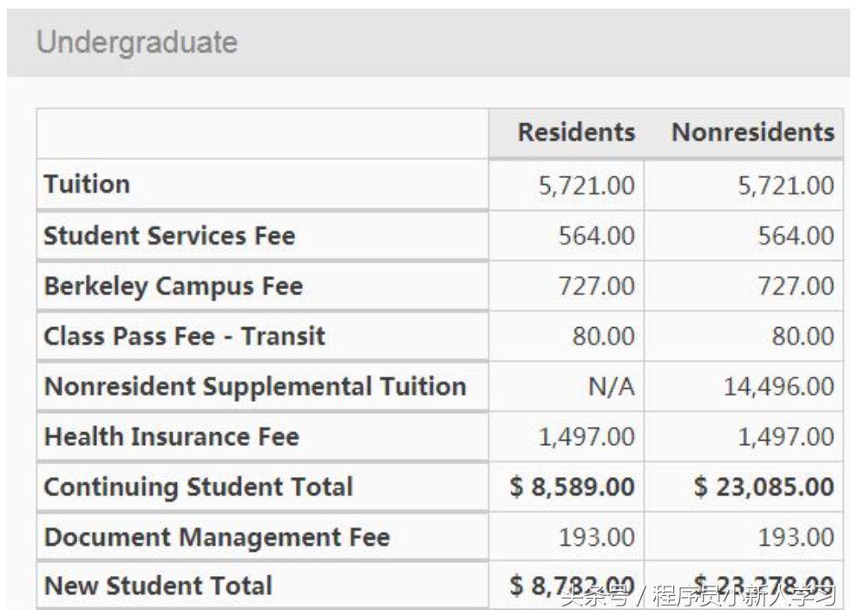The image size is (852, 616).
Task: Select the Continuing Student Total label
Action: 198,487
